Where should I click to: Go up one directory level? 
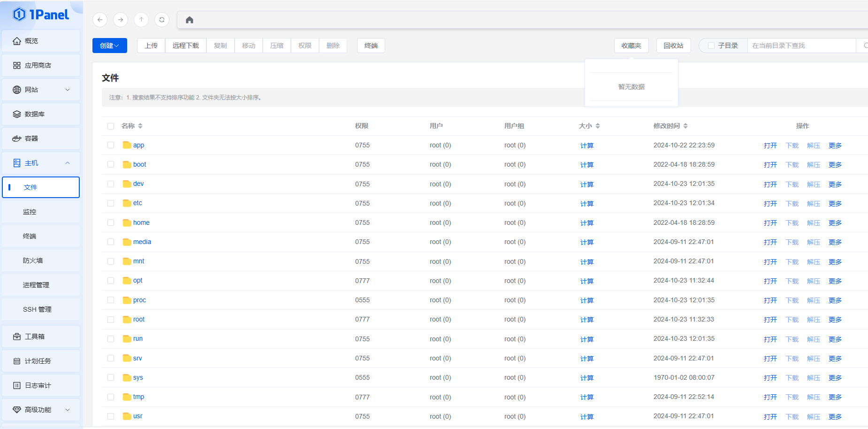[x=141, y=20]
